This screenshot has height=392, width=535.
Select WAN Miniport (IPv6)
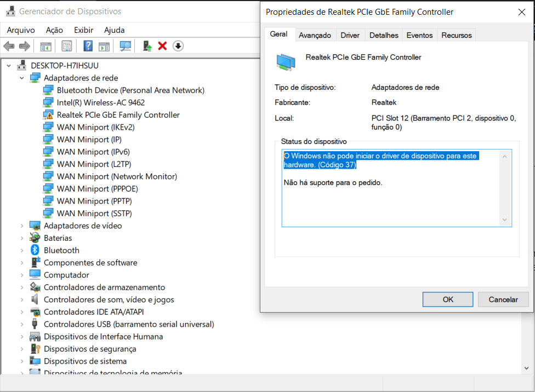pyautogui.click(x=93, y=152)
